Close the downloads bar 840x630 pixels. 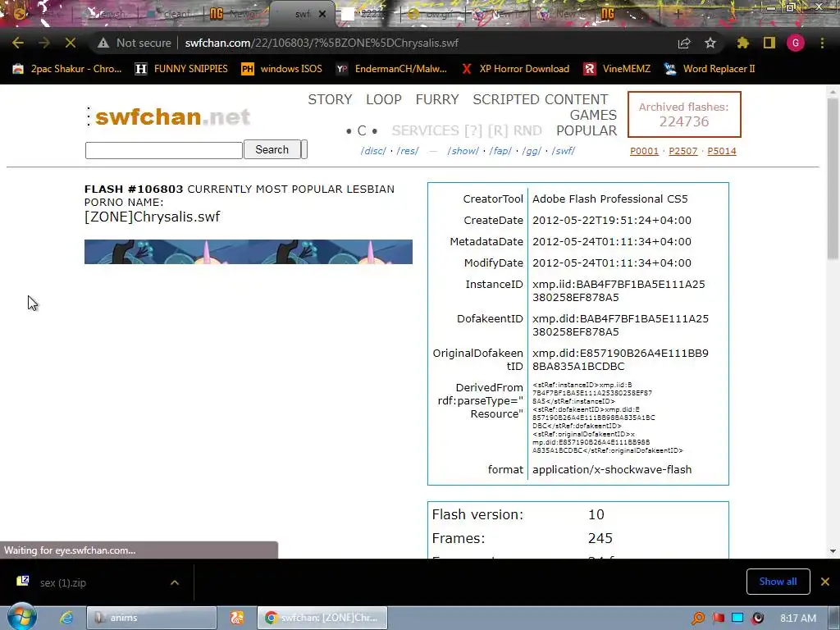825,582
